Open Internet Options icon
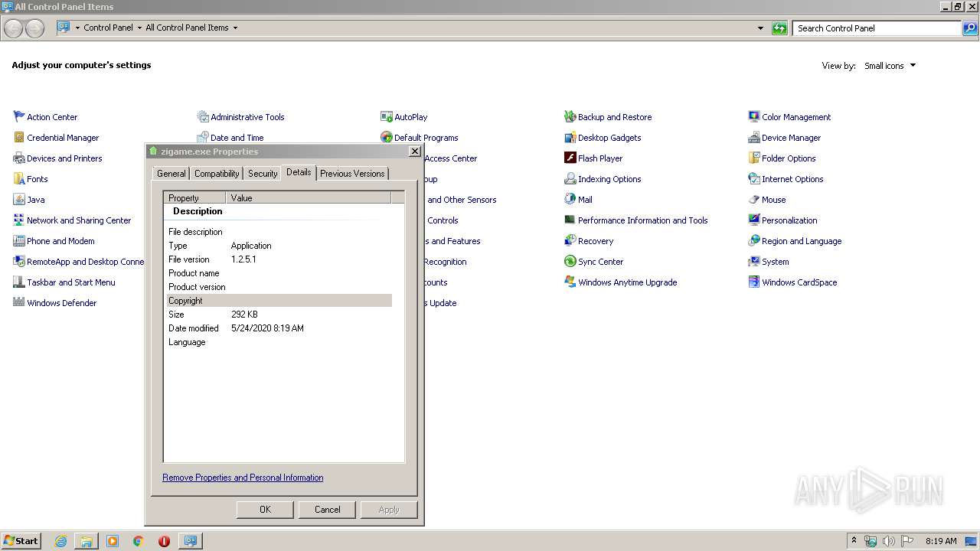 [754, 178]
